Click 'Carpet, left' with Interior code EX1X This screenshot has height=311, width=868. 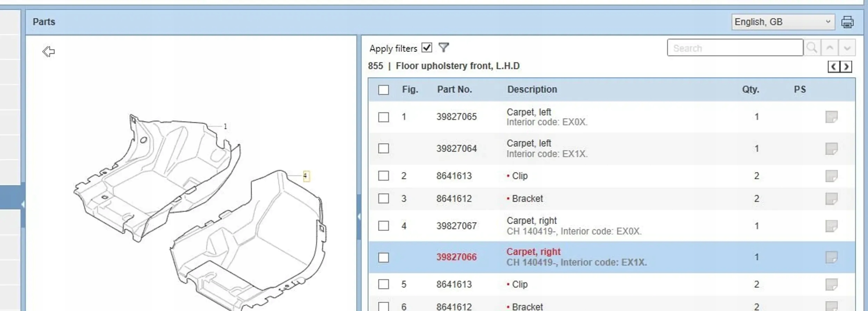[529, 143]
